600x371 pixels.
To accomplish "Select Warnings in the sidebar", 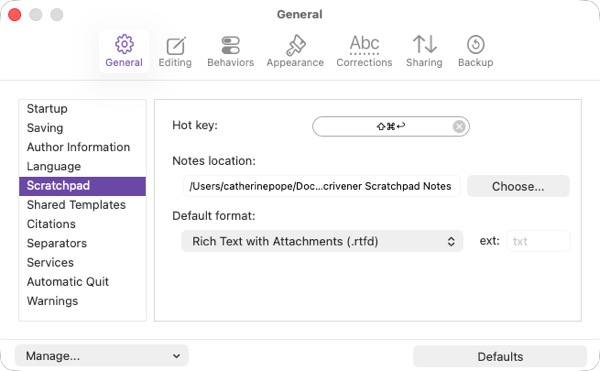I will 82,301.
